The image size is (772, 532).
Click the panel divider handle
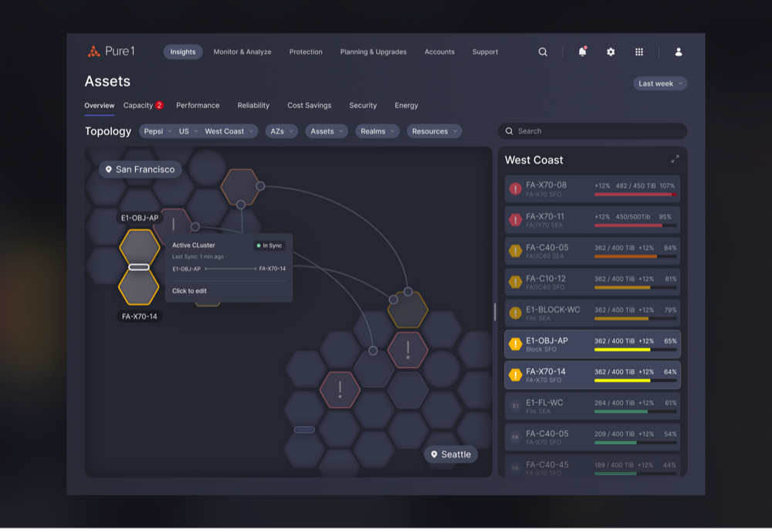click(495, 312)
